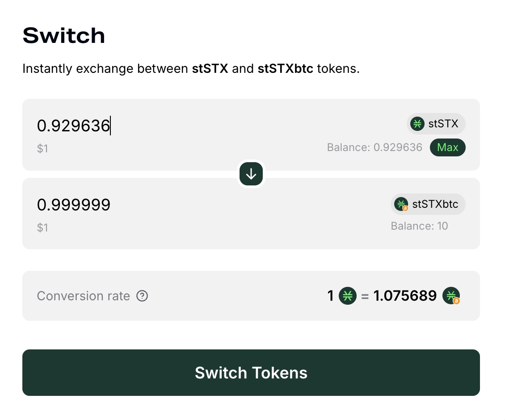Click the swap direction arrow button
505x420 pixels.
coord(251,174)
